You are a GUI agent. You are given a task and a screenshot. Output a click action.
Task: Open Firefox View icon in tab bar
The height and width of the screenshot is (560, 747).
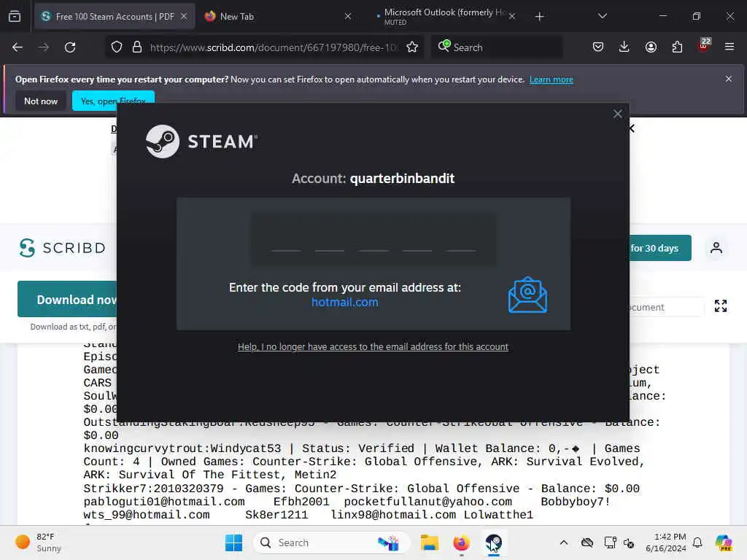(15, 17)
